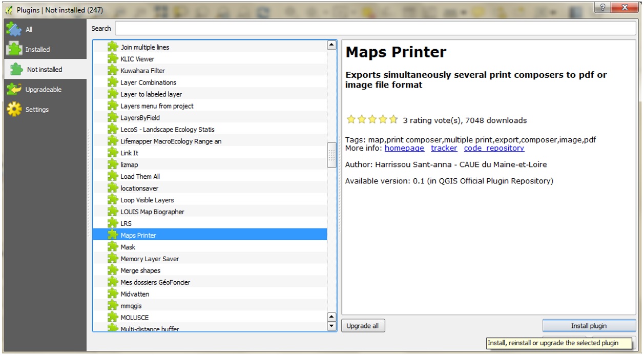Click the plugin list scrollbar up arrow

[331, 45]
